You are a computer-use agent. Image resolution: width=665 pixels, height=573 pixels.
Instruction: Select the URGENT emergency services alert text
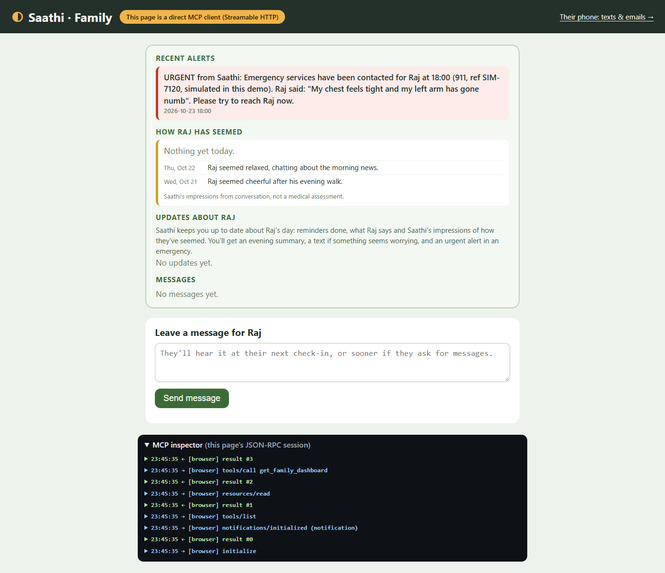(x=332, y=89)
